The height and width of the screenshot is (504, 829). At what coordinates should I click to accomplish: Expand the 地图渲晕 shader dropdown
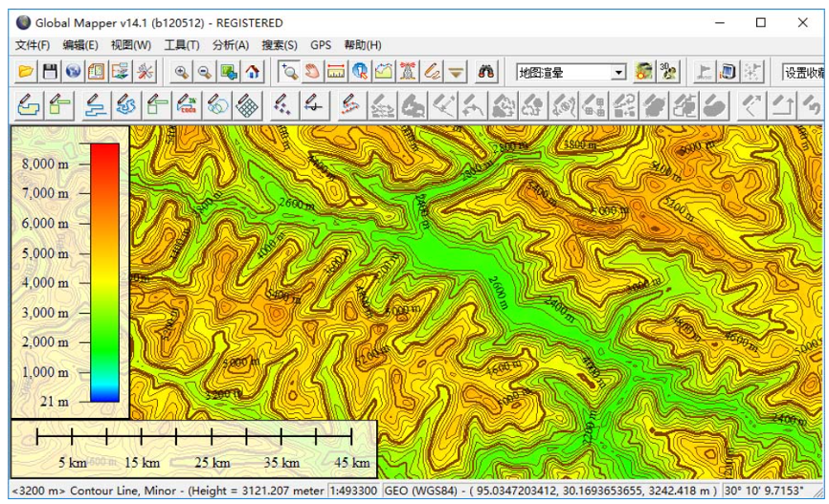pos(618,73)
